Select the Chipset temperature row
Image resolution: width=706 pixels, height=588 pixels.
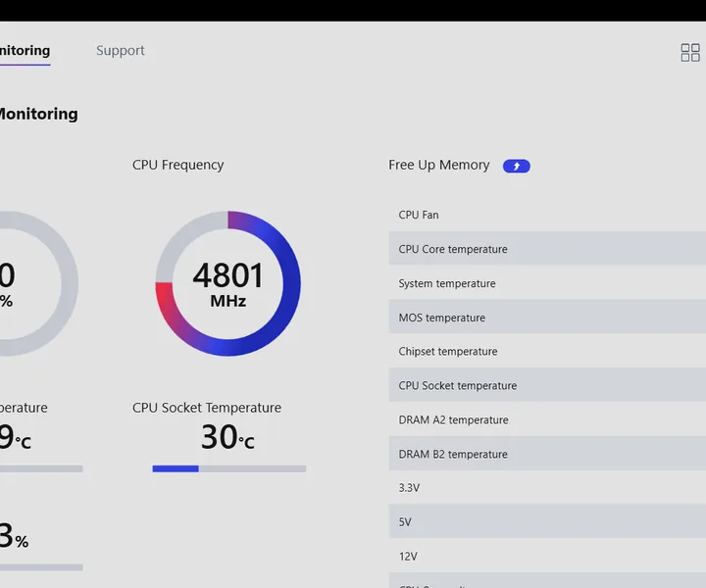pos(547,352)
